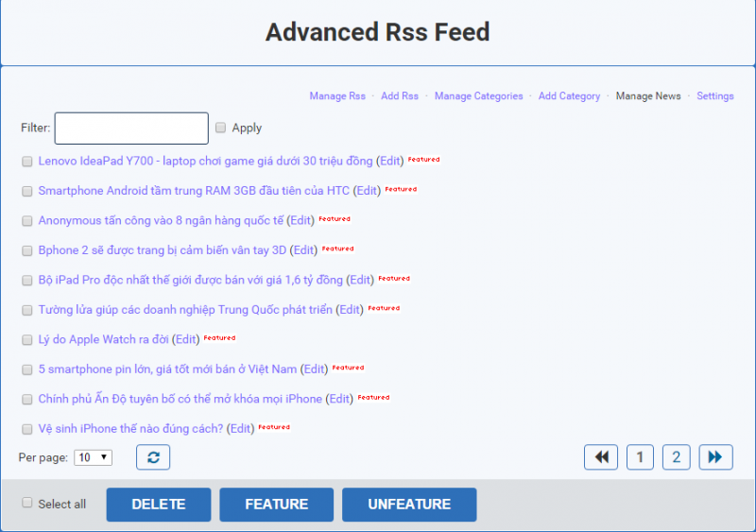Edit the Vệ sinh iPhone entry
This screenshot has height=532, width=756.
[x=241, y=429]
